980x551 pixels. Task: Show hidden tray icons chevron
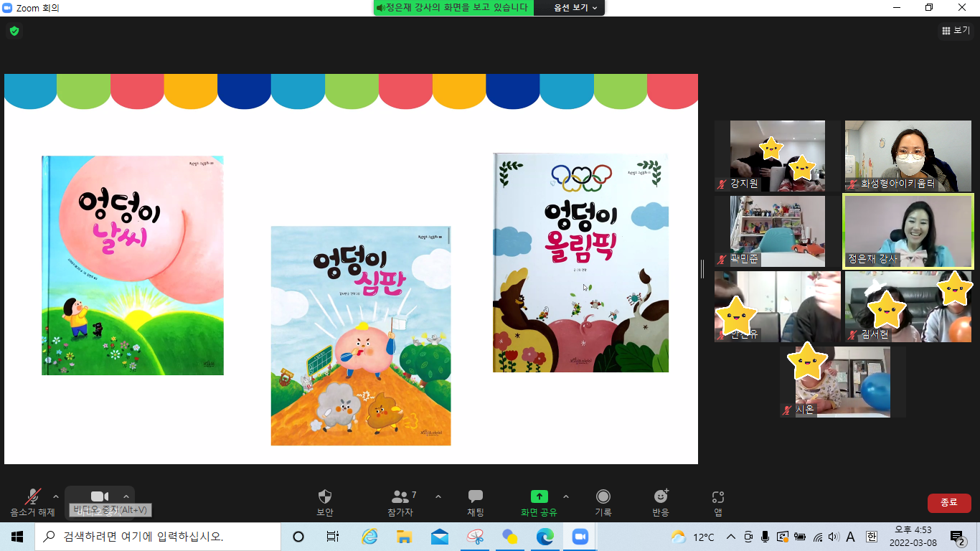pyautogui.click(x=731, y=537)
